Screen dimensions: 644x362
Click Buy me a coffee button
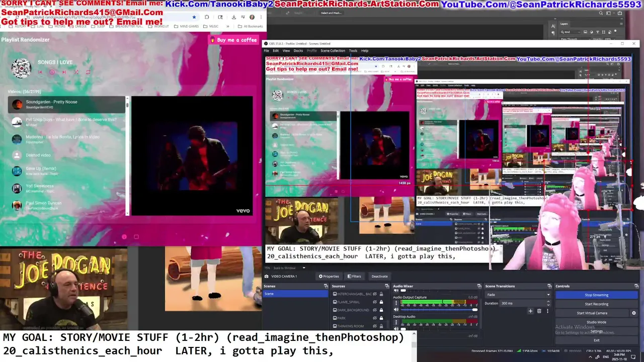click(x=234, y=40)
